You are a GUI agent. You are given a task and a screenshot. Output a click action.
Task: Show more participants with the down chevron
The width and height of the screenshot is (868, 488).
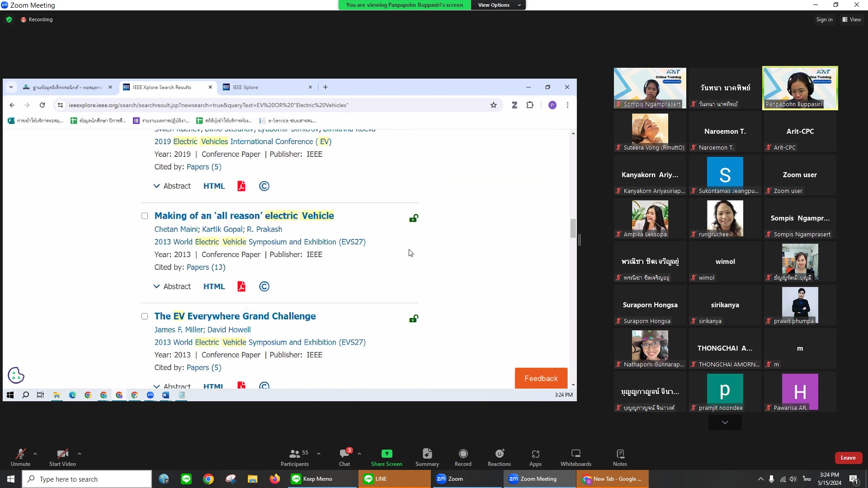coord(725,422)
